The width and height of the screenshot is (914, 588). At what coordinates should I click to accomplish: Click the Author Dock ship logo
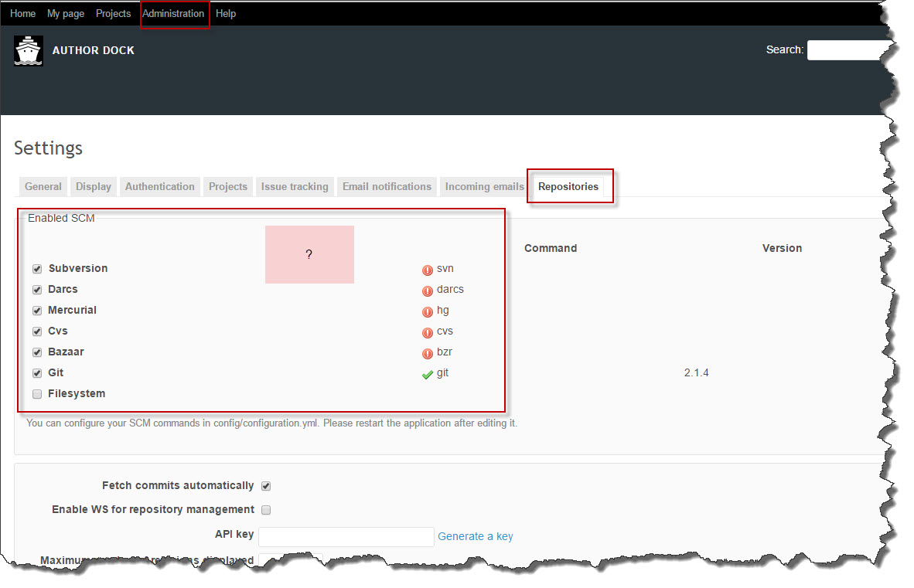tap(28, 51)
